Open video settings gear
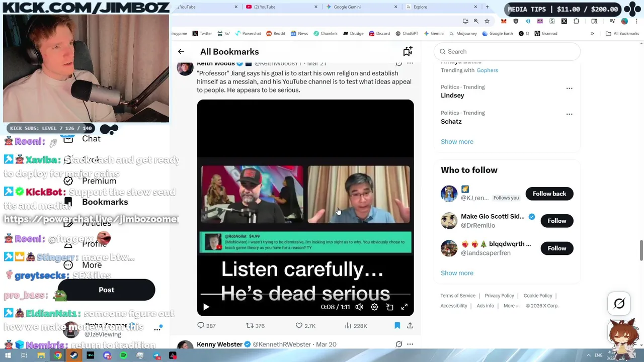 pos(374,307)
